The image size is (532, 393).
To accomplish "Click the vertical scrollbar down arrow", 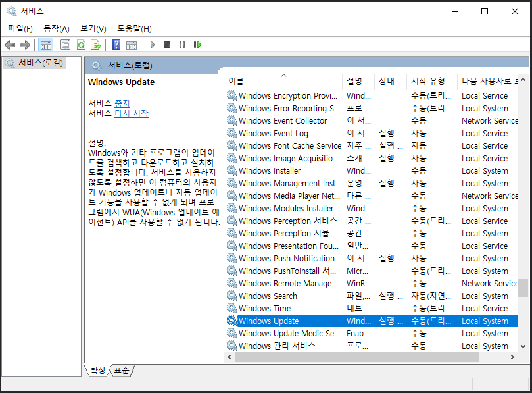I will (523, 346).
